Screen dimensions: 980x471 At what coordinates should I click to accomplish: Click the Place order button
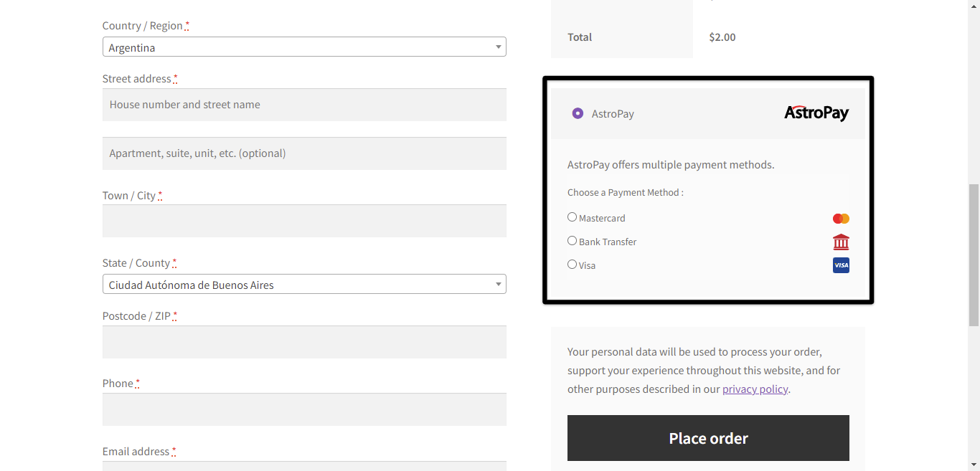point(708,438)
